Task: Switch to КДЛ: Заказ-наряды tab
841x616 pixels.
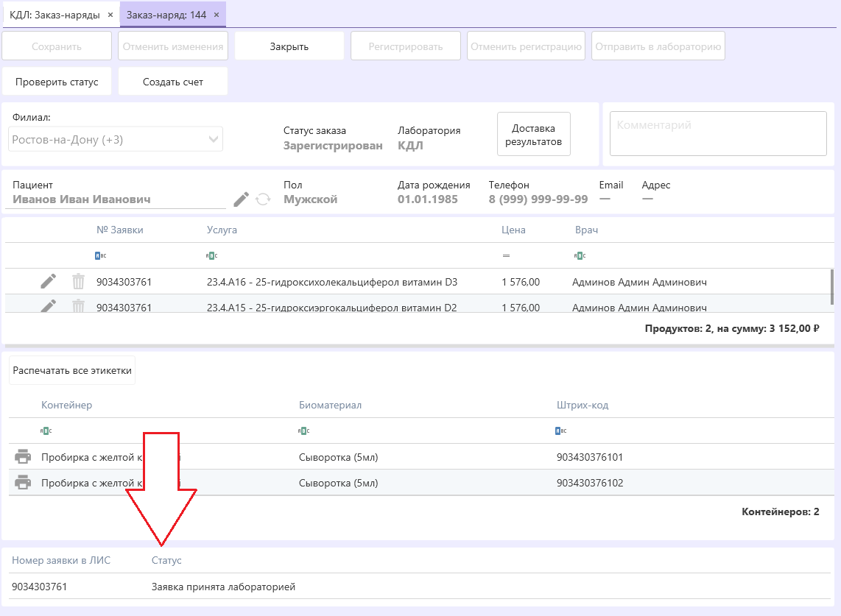Action: [x=54, y=15]
